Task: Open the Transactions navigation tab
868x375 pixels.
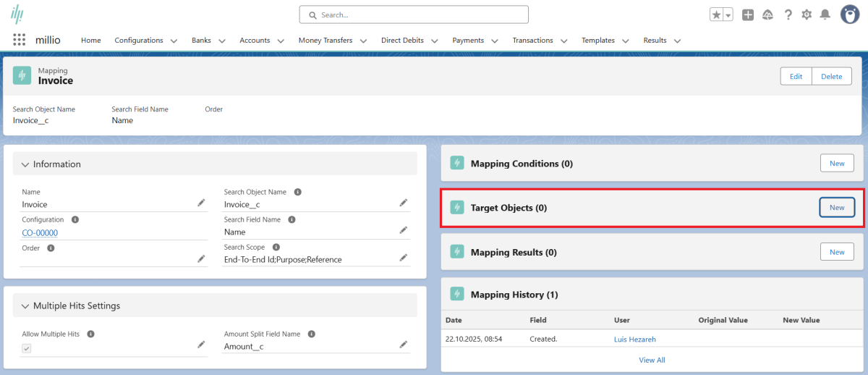Action: [532, 41]
